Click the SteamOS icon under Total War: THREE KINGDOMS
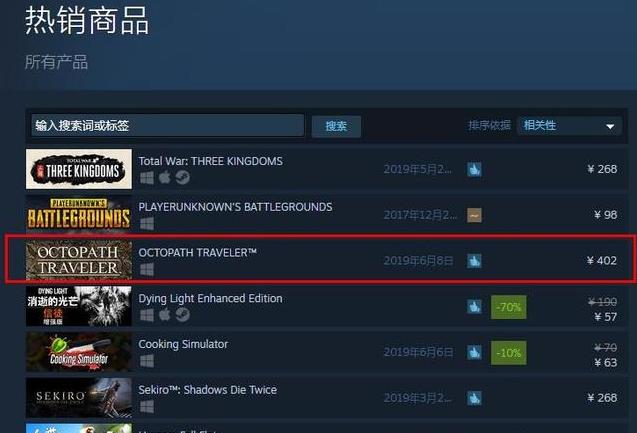 click(182, 177)
